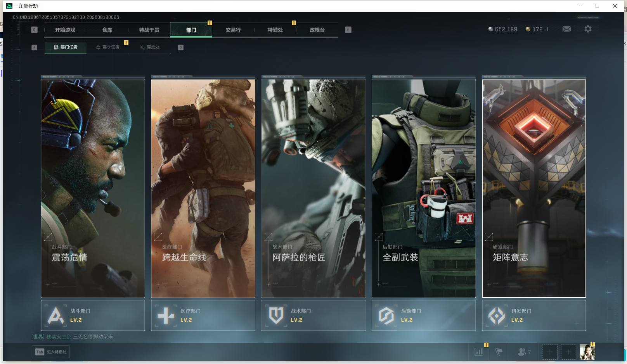Click the first empty squad slot plus
627x364 pixels.
(549, 352)
